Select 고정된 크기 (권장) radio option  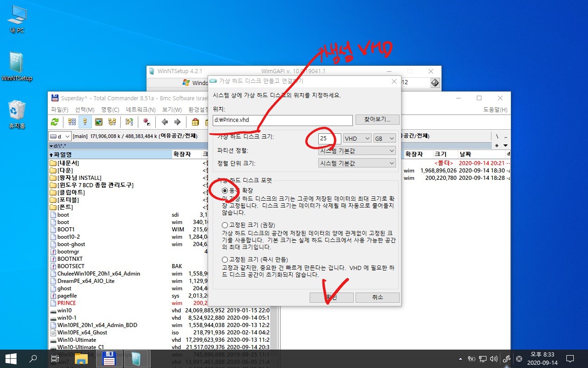tap(225, 225)
